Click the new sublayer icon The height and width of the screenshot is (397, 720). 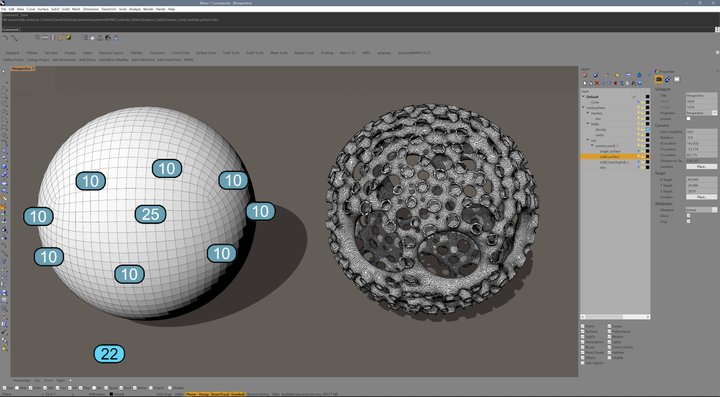pyautogui.click(x=591, y=83)
